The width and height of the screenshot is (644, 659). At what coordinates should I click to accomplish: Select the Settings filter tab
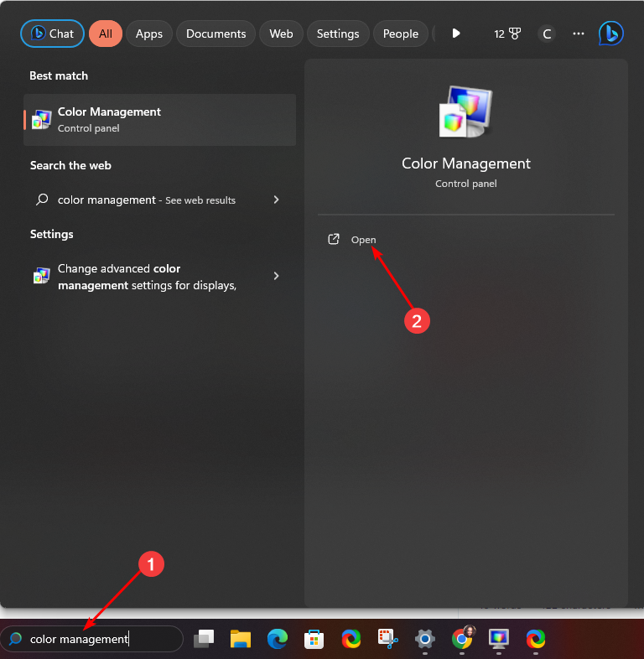click(338, 34)
